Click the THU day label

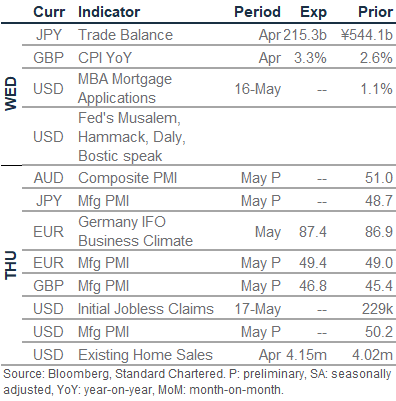click(11, 265)
